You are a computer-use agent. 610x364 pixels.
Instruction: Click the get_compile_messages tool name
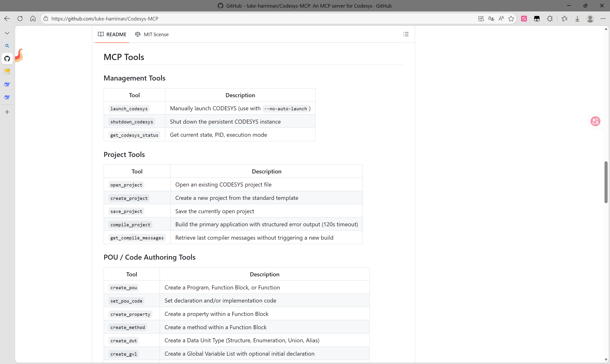tap(137, 238)
